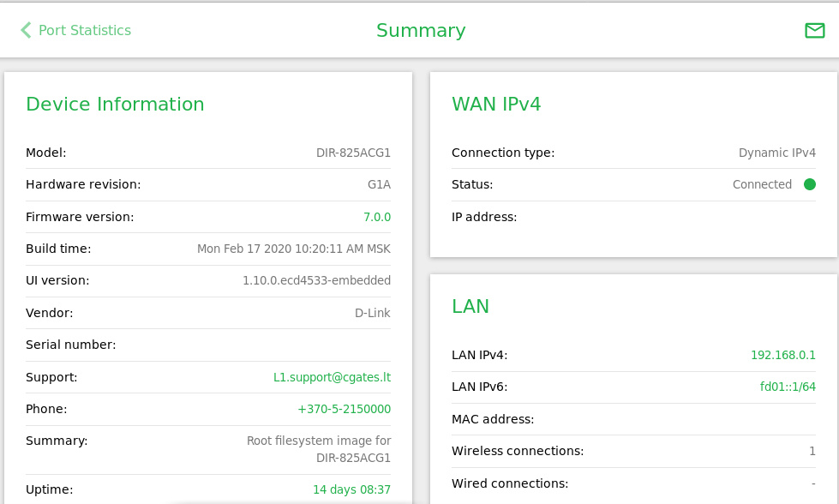Click hardware revision value G1A

(379, 184)
